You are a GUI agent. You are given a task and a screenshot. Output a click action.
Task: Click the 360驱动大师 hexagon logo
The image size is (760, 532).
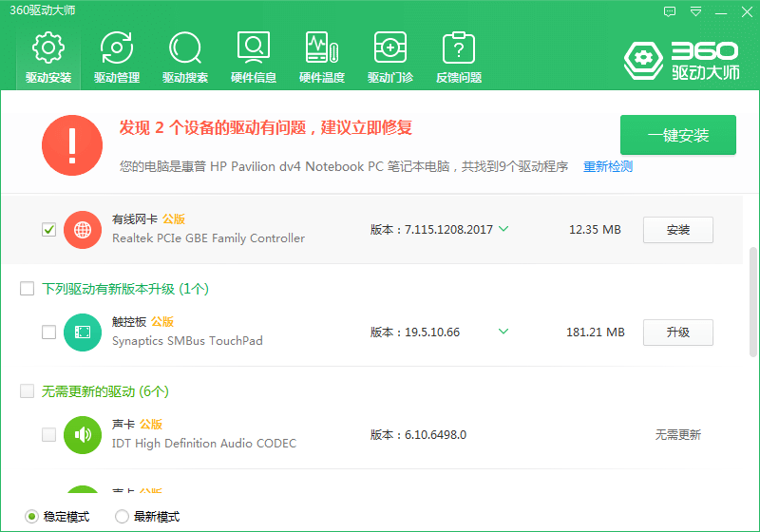[643, 60]
